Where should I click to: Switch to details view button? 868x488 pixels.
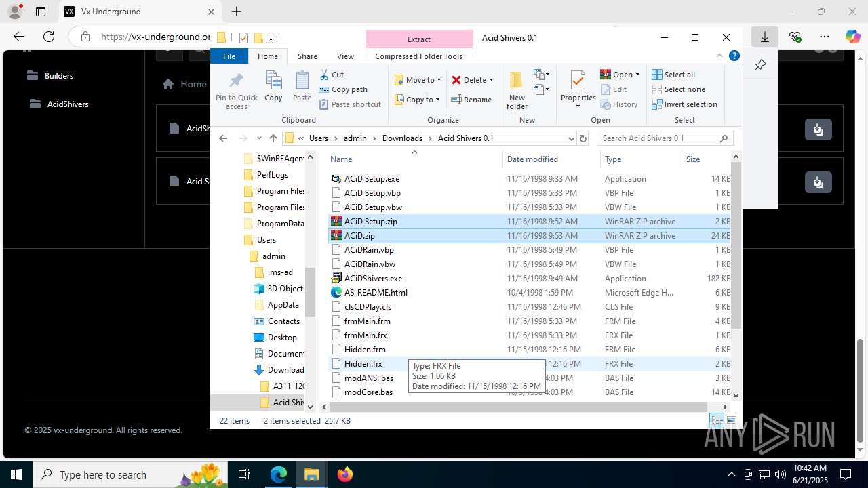tap(717, 421)
